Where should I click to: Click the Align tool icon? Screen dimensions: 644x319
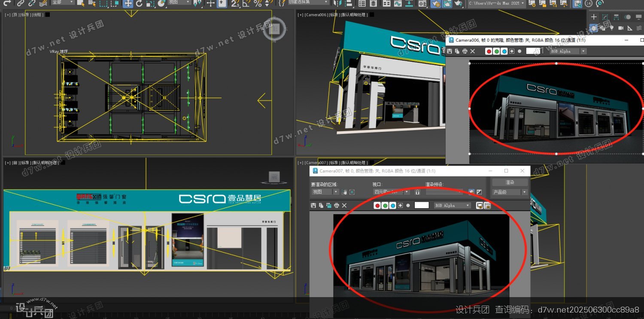[349, 3]
